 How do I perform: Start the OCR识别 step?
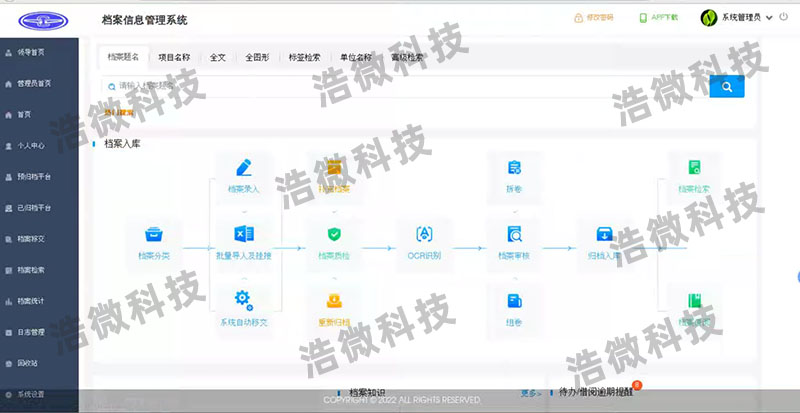(x=424, y=244)
